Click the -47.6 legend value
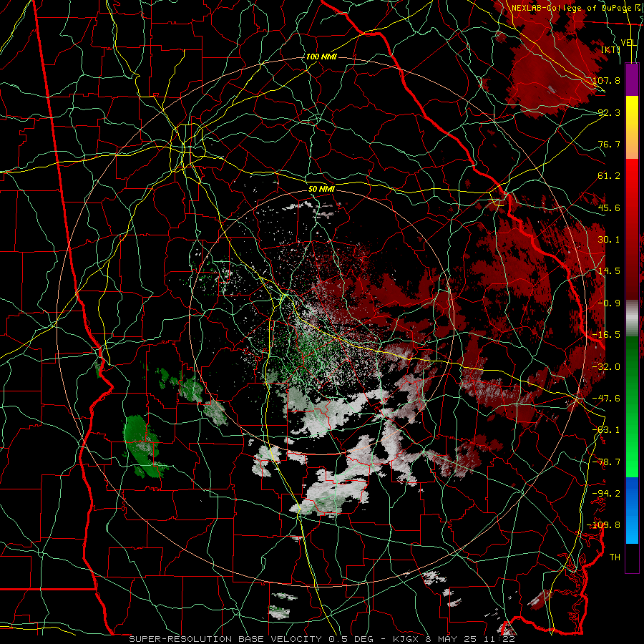The width and height of the screenshot is (644, 644). 606,398
